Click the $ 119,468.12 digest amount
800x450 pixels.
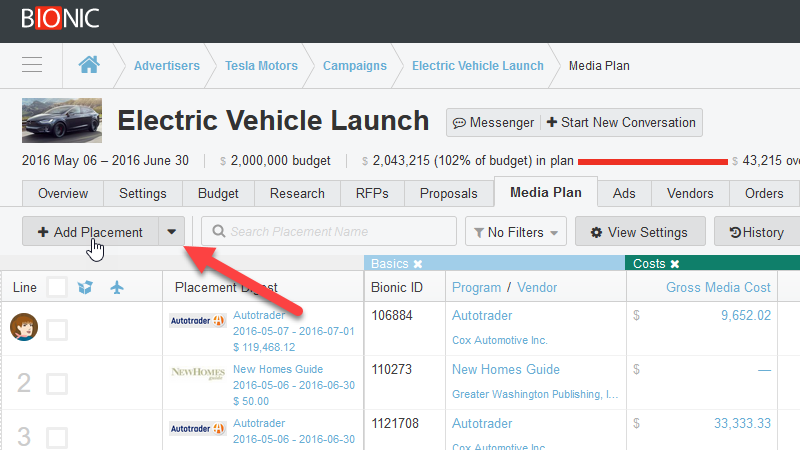(264, 347)
